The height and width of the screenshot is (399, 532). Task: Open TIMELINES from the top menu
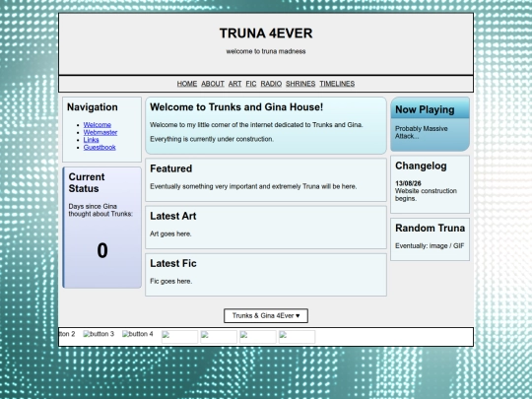click(337, 84)
